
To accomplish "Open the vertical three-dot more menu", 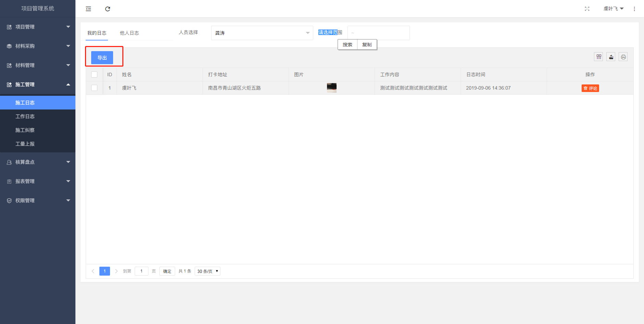I will pyautogui.click(x=634, y=9).
